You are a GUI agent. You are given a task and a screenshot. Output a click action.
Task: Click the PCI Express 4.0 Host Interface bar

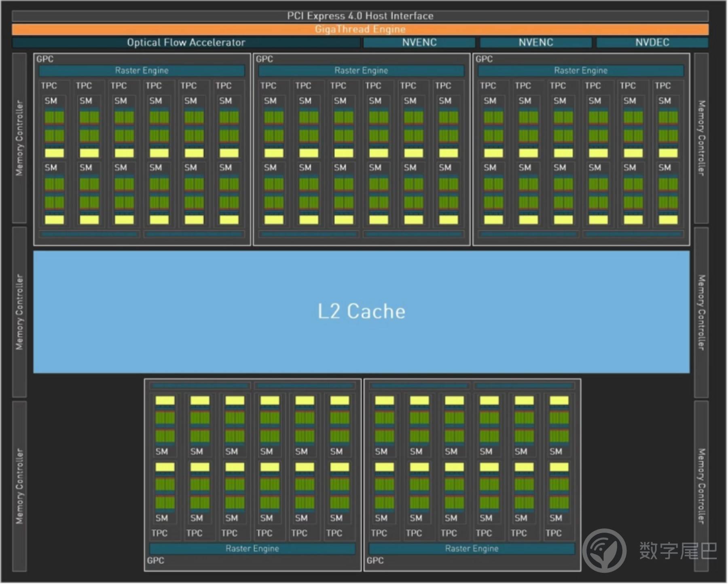(360, 16)
